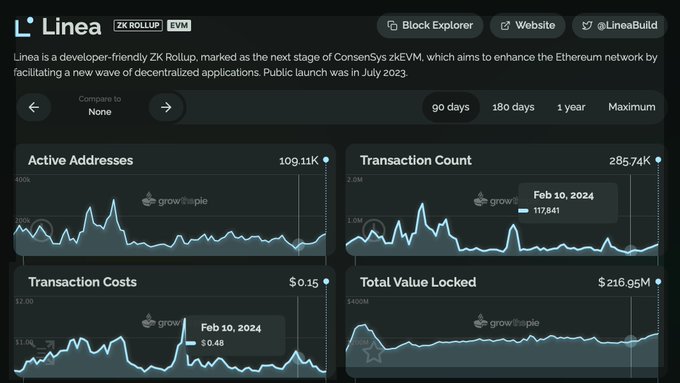Click the Linea logo icon
Viewport: 680px width, 383px height.
coord(24,26)
